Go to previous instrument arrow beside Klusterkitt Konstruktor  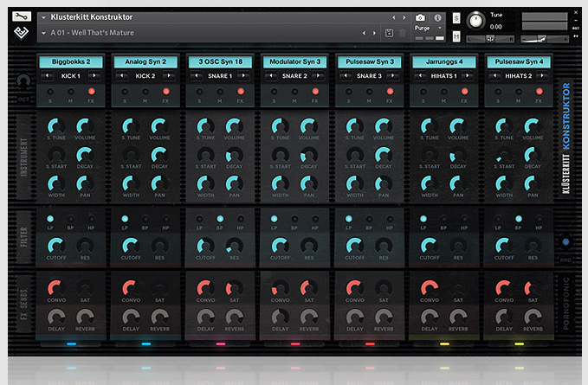click(x=393, y=17)
